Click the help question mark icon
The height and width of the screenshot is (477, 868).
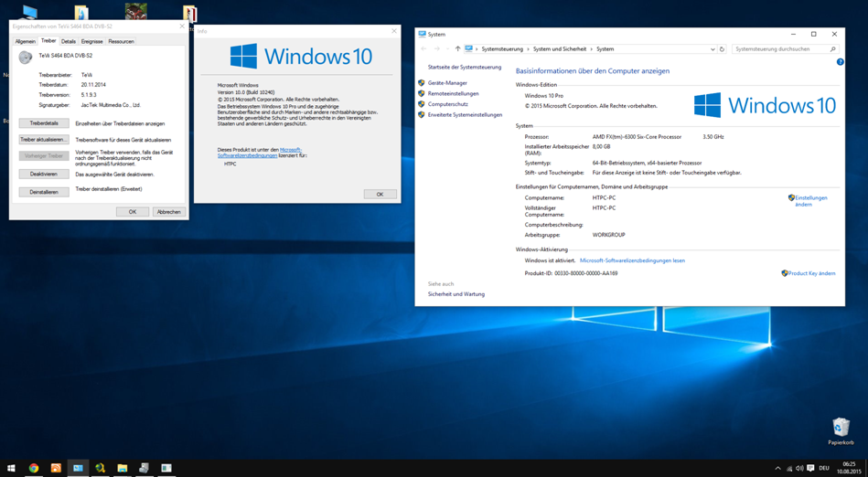(840, 62)
